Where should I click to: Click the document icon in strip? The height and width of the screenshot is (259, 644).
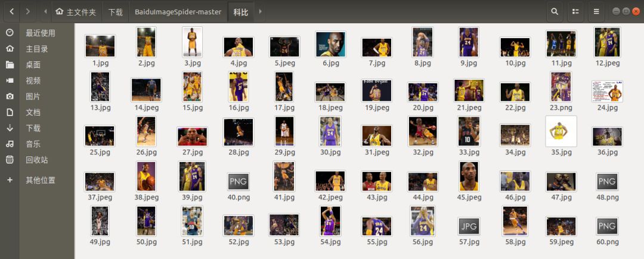click(x=10, y=113)
